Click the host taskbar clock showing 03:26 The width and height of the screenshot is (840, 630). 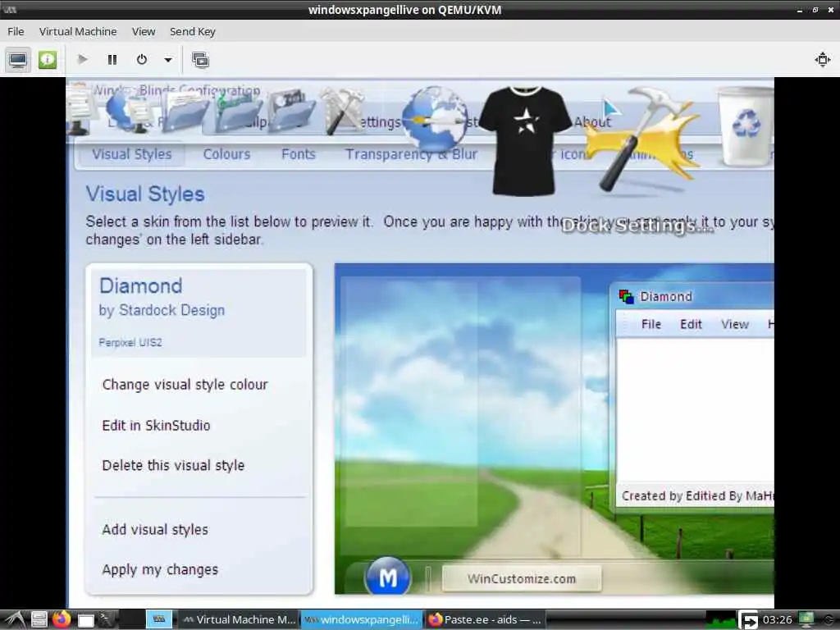tap(777, 620)
